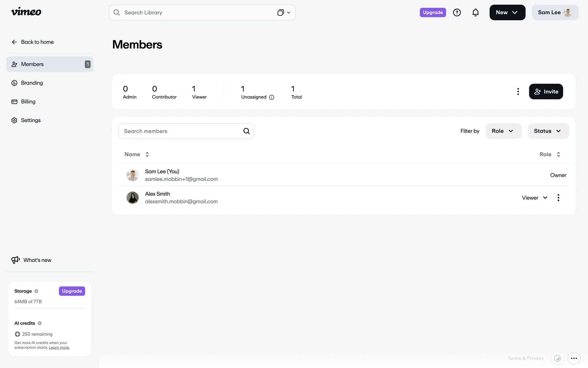Screen dimensions: 588x368
Task: Open the help question mark icon
Action: coord(457,13)
